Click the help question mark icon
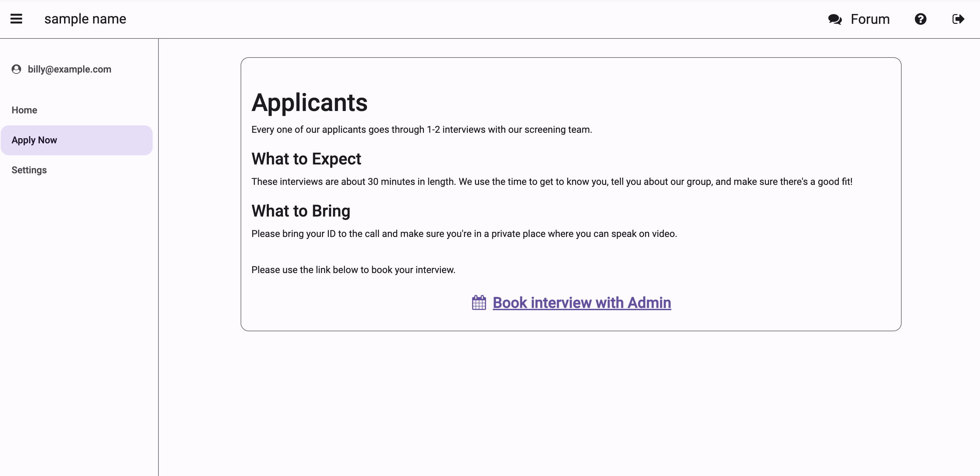Image resolution: width=980 pixels, height=476 pixels. 922,19
